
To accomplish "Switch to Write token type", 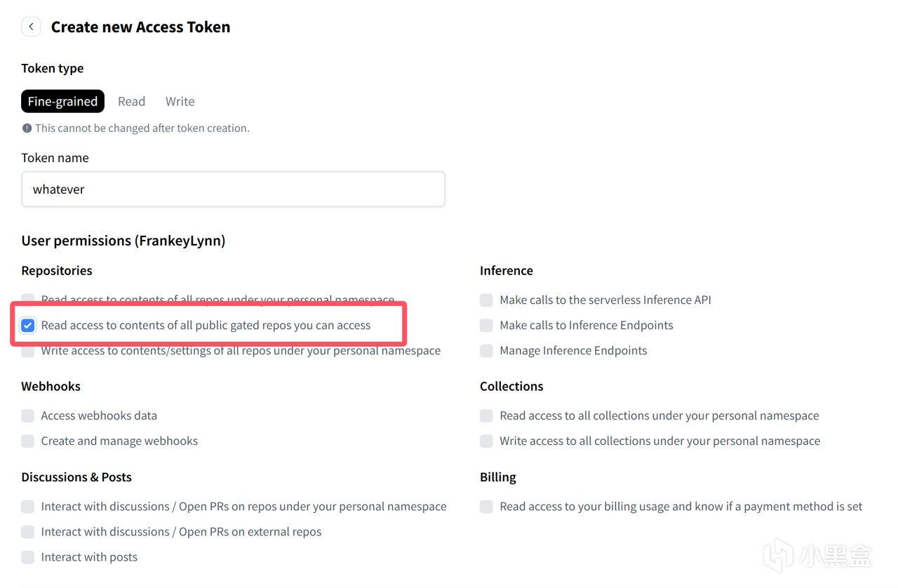I will (180, 101).
